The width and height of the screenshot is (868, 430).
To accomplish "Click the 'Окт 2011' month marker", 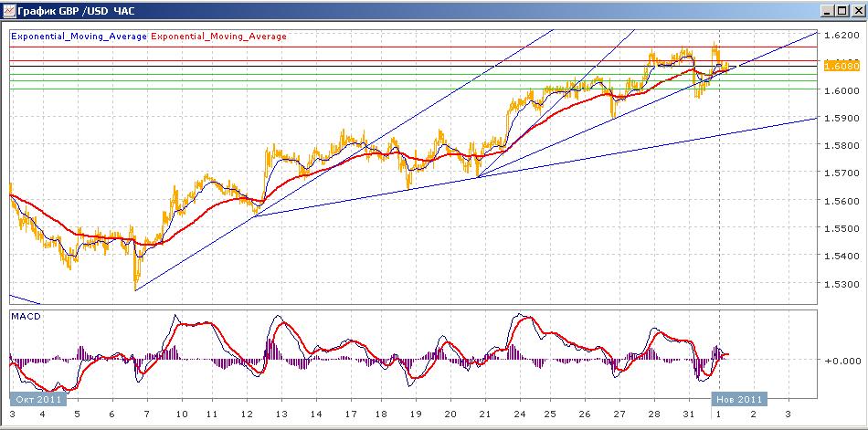I will click(38, 399).
